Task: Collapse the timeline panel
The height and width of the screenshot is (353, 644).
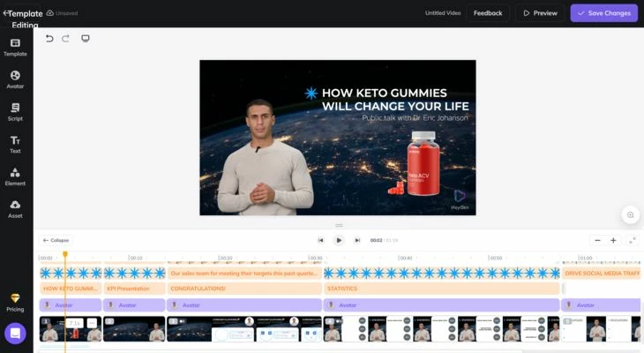Action: click(x=56, y=240)
